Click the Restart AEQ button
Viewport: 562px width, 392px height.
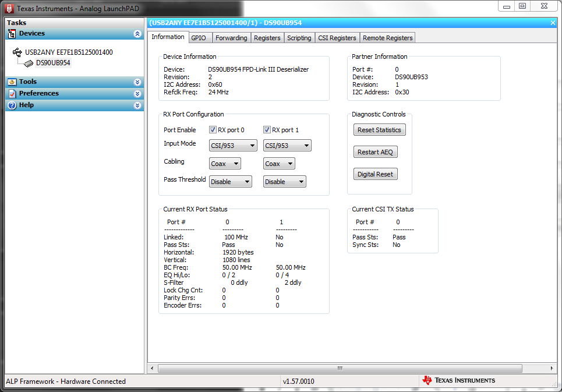[375, 152]
